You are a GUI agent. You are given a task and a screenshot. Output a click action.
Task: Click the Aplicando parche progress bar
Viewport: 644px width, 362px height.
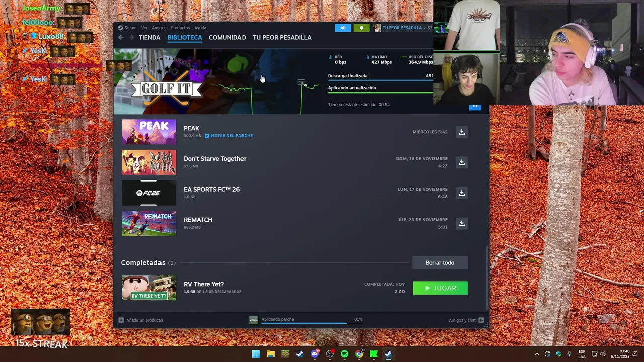pyautogui.click(x=311, y=323)
